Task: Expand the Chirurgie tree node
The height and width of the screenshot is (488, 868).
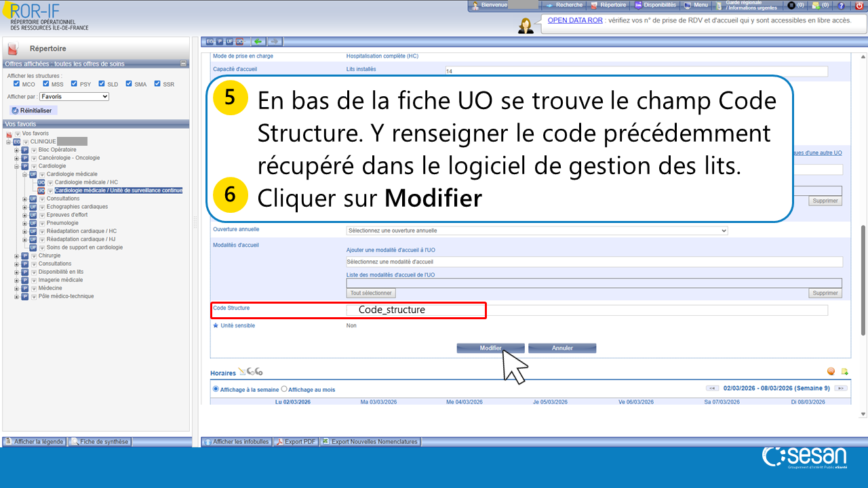Action: click(17, 256)
